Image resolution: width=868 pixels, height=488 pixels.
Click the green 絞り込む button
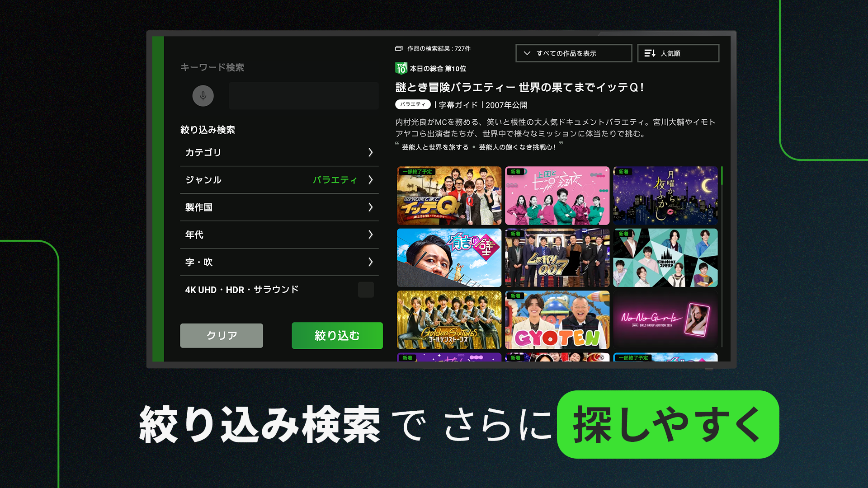point(337,335)
